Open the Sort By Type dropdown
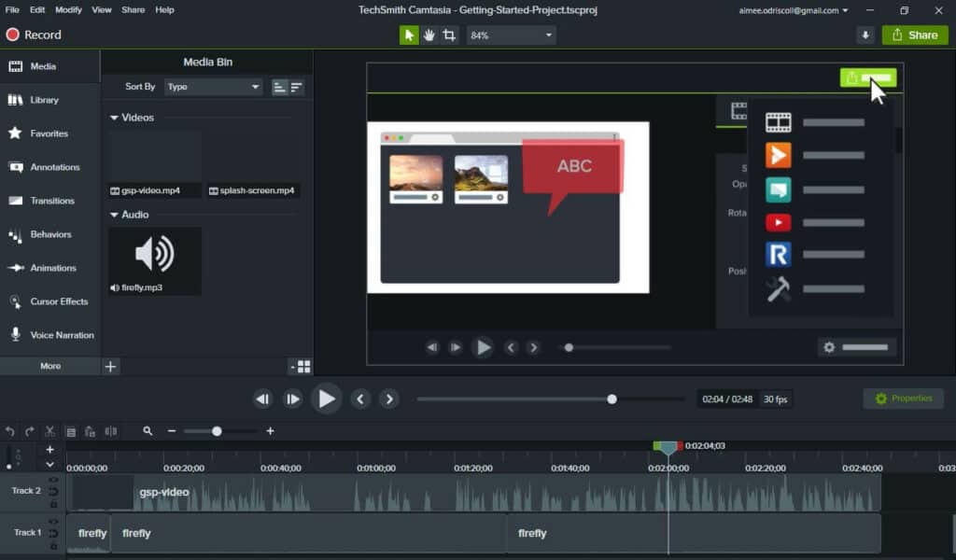 [214, 87]
